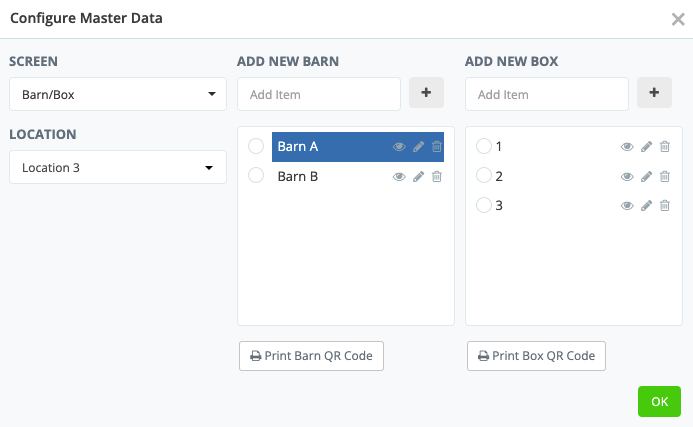This screenshot has height=427, width=693.
Task: Click Print Box QR Code button
Action: [536, 355]
